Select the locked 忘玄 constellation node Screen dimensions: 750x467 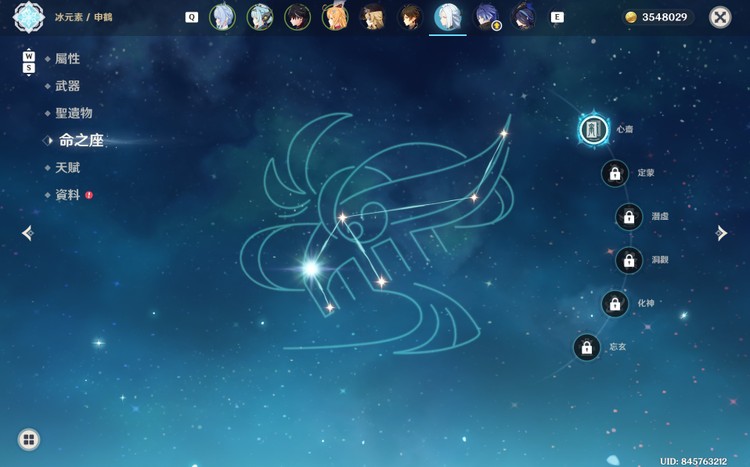click(x=587, y=347)
